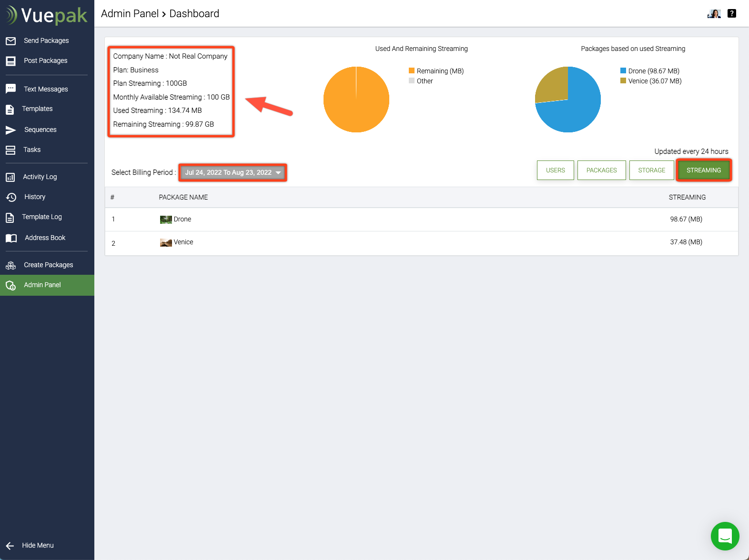Image resolution: width=749 pixels, height=560 pixels.
Task: Click the olive Venice pie slice
Action: [555, 86]
